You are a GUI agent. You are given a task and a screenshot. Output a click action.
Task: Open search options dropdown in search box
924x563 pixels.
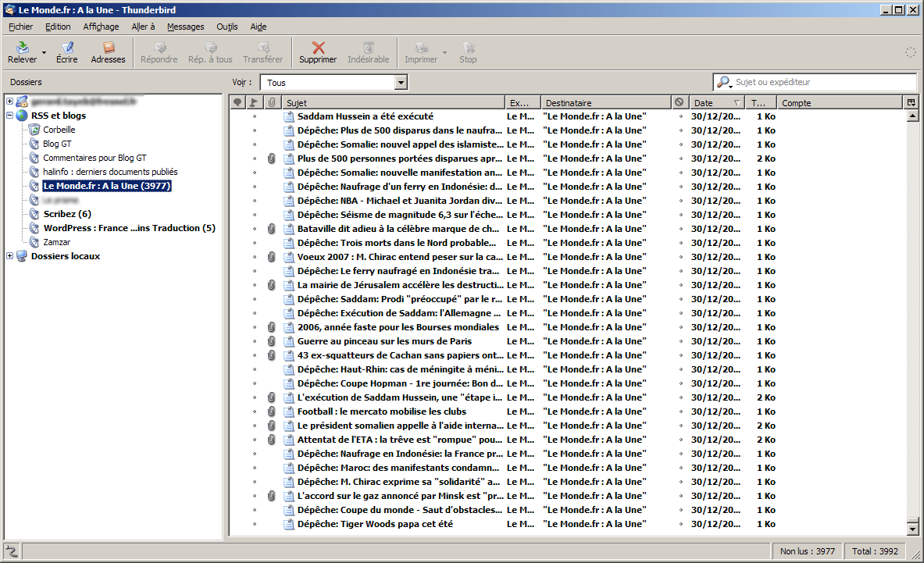click(x=730, y=86)
